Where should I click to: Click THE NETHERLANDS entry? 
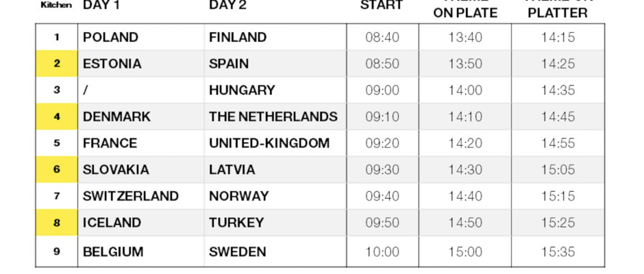click(273, 116)
